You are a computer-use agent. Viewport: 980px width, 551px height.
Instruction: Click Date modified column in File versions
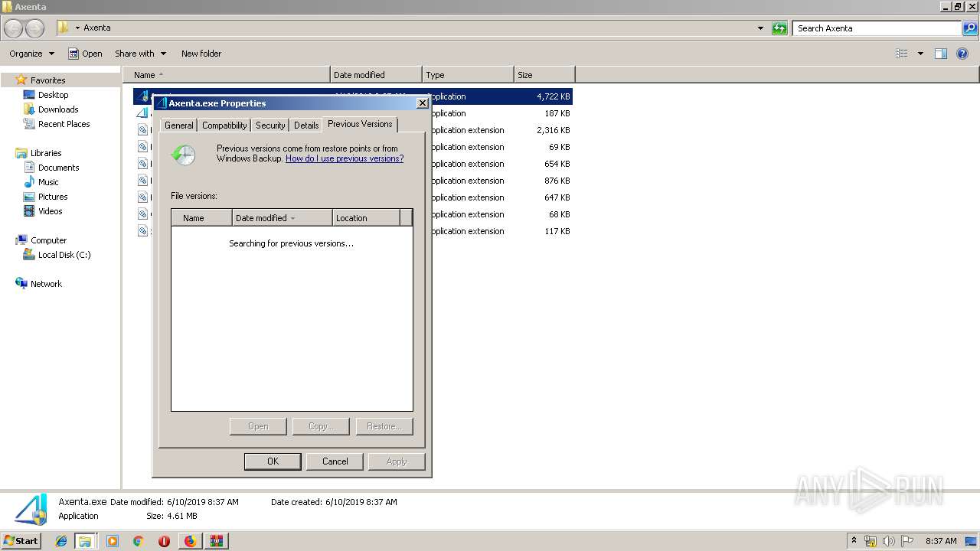pos(283,218)
